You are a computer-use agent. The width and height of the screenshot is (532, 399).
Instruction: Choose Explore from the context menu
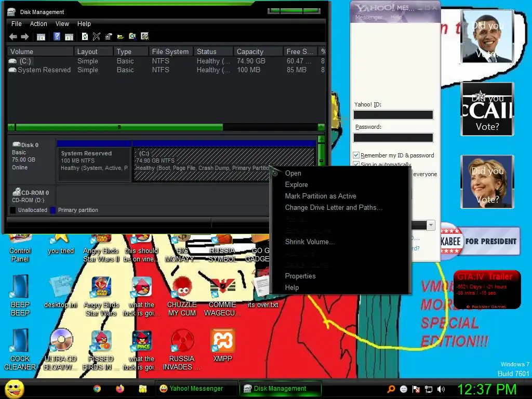click(x=341, y=184)
